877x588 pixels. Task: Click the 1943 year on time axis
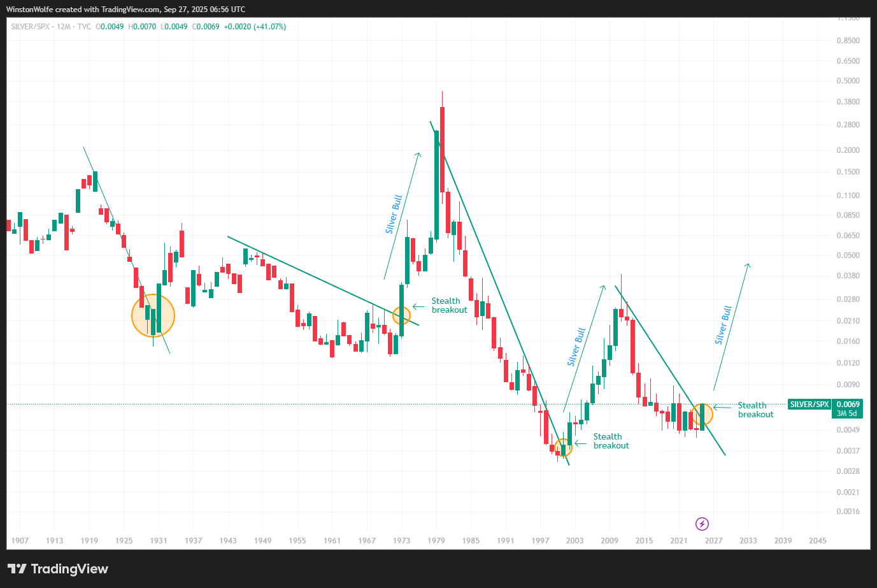click(x=228, y=541)
